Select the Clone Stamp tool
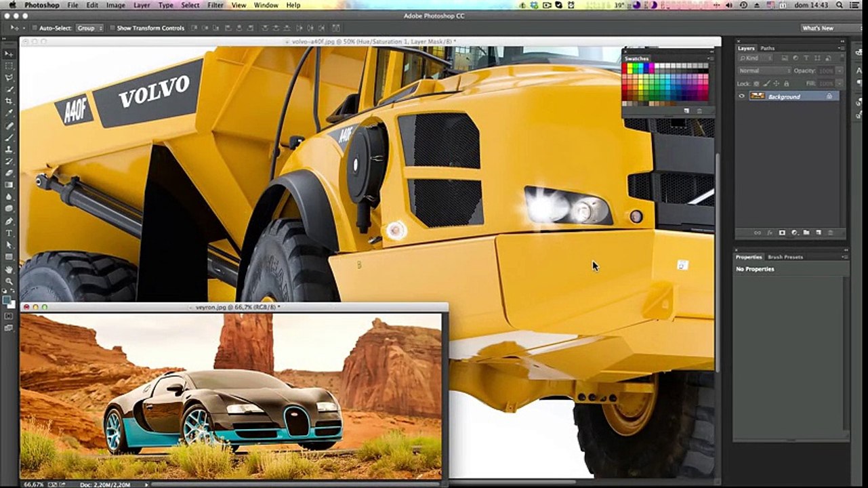Screen dimensions: 868x488 (x=9, y=150)
